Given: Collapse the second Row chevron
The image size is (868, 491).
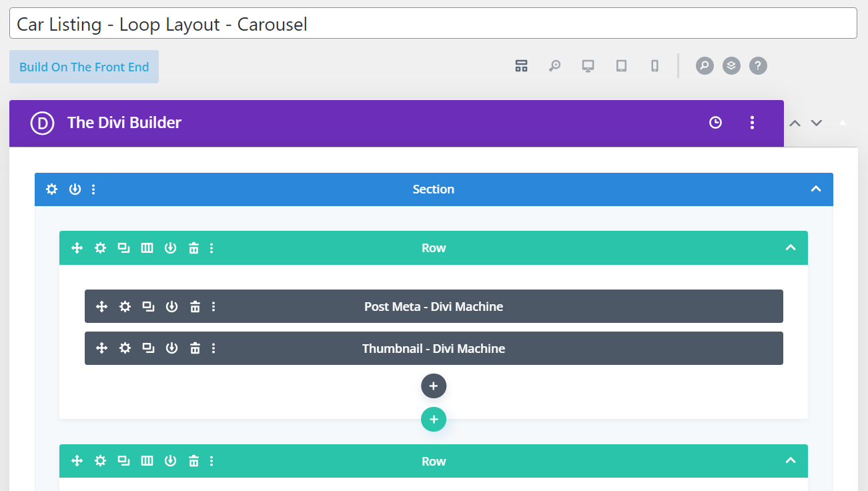Looking at the screenshot, I should pyautogui.click(x=791, y=461).
